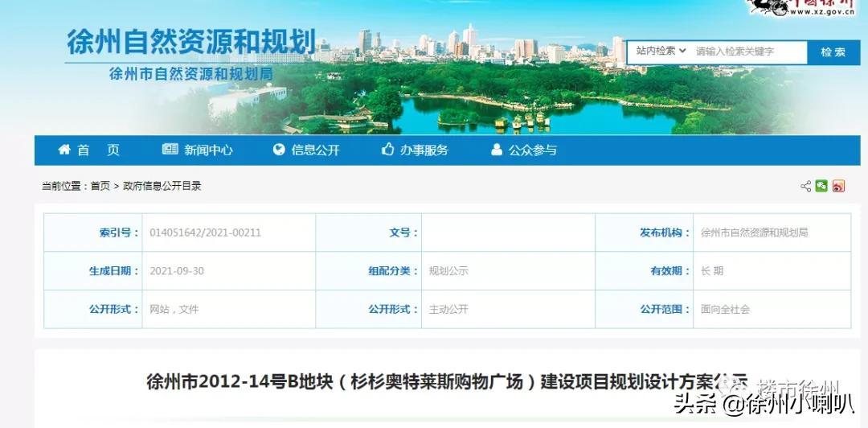
Task: Click the 索引号 label cell
Action: point(93,233)
